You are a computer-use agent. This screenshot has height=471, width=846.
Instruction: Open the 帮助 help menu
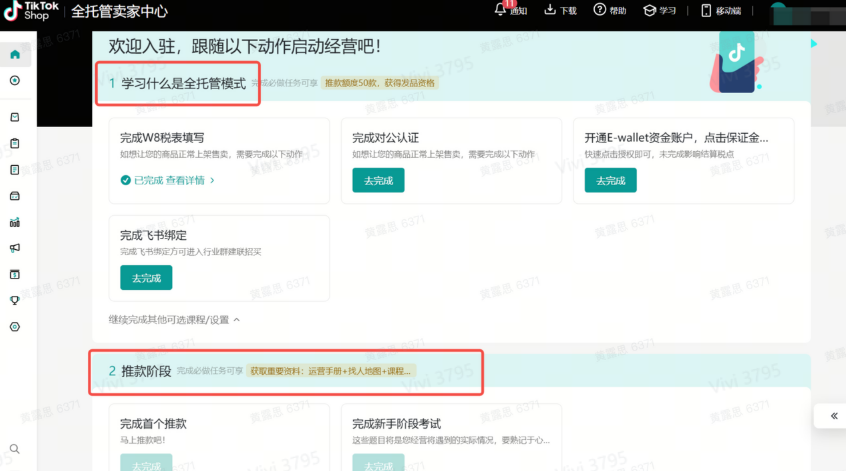(x=610, y=10)
